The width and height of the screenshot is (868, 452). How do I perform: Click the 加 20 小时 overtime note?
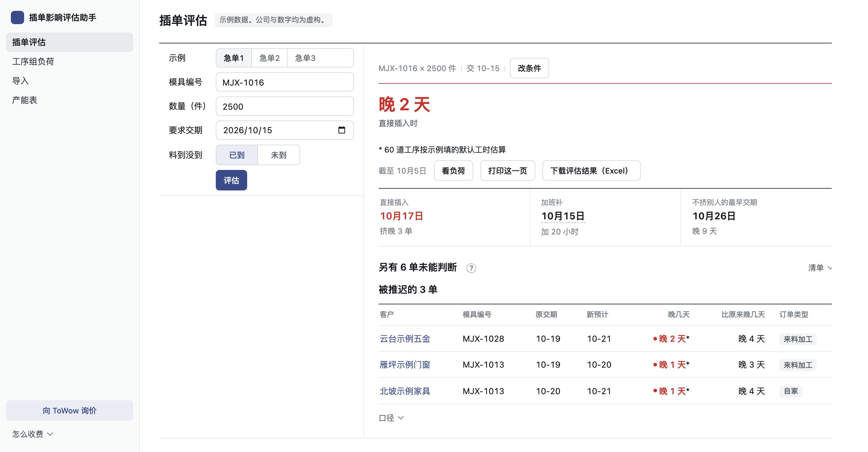[x=560, y=232]
